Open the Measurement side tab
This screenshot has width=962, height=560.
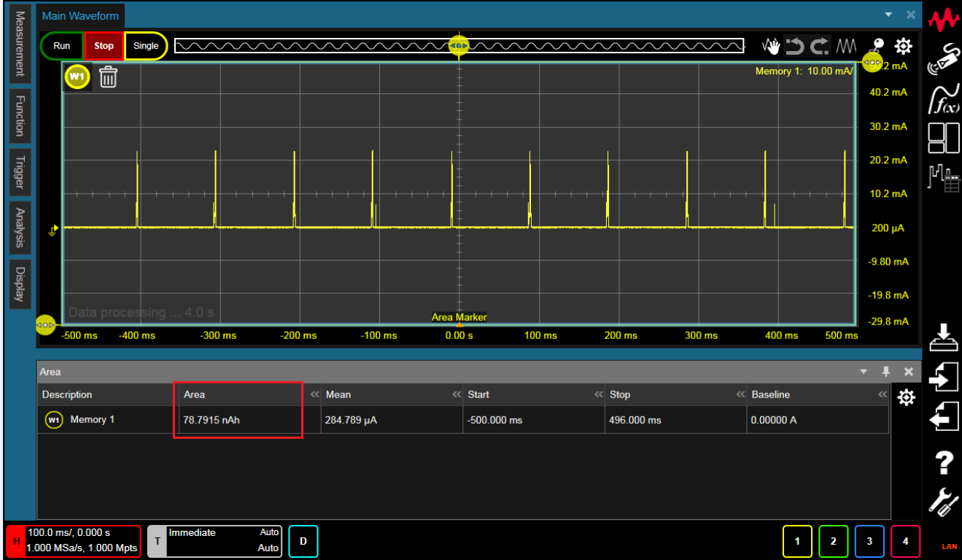point(20,44)
